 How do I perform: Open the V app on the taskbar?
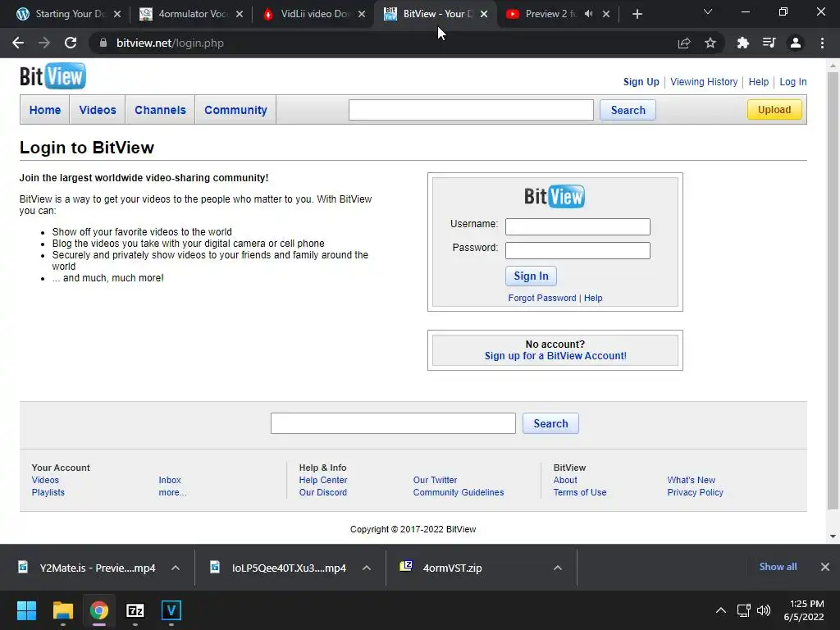click(x=171, y=610)
